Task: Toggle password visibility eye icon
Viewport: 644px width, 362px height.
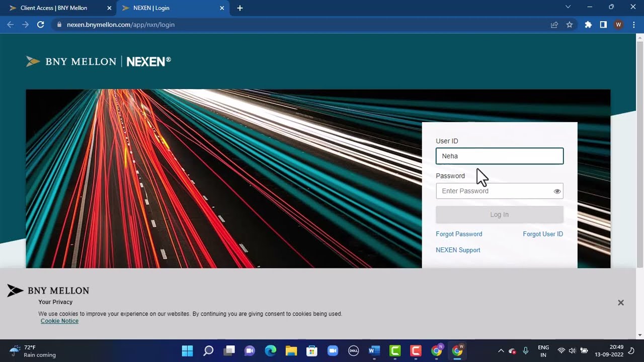Action: (x=557, y=192)
